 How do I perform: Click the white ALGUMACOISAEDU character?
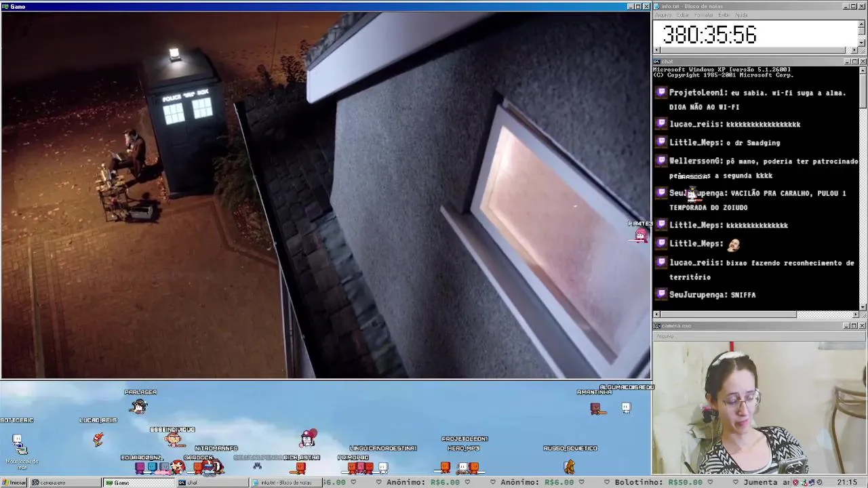coord(626,407)
